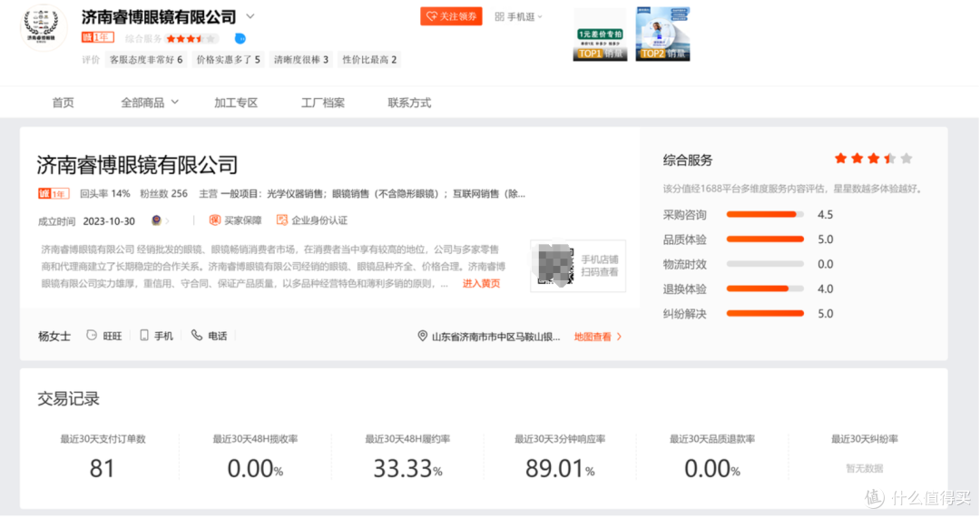Click the address 山东省济南市市中区马鞍山
Viewport: 980px width, 518px height.
[x=495, y=337]
